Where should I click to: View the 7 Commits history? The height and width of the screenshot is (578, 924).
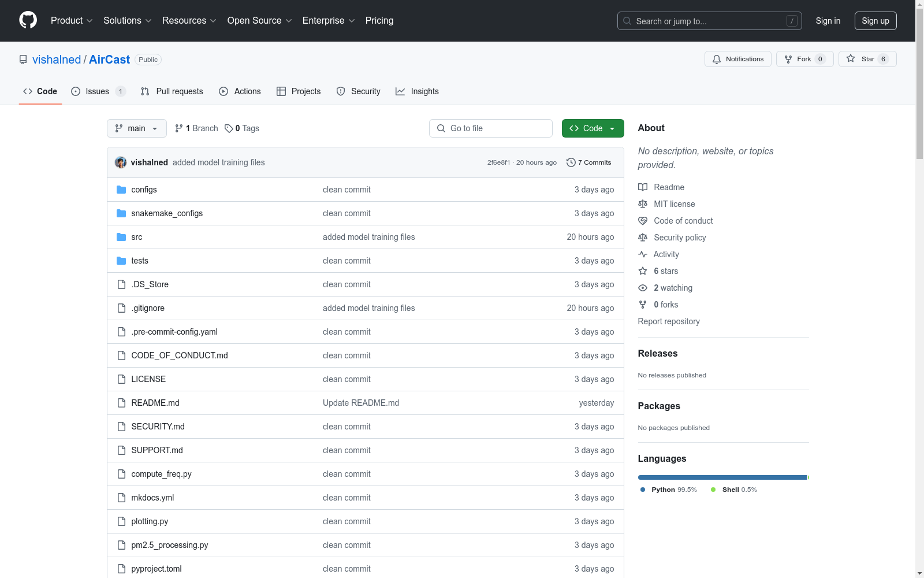[x=589, y=162]
